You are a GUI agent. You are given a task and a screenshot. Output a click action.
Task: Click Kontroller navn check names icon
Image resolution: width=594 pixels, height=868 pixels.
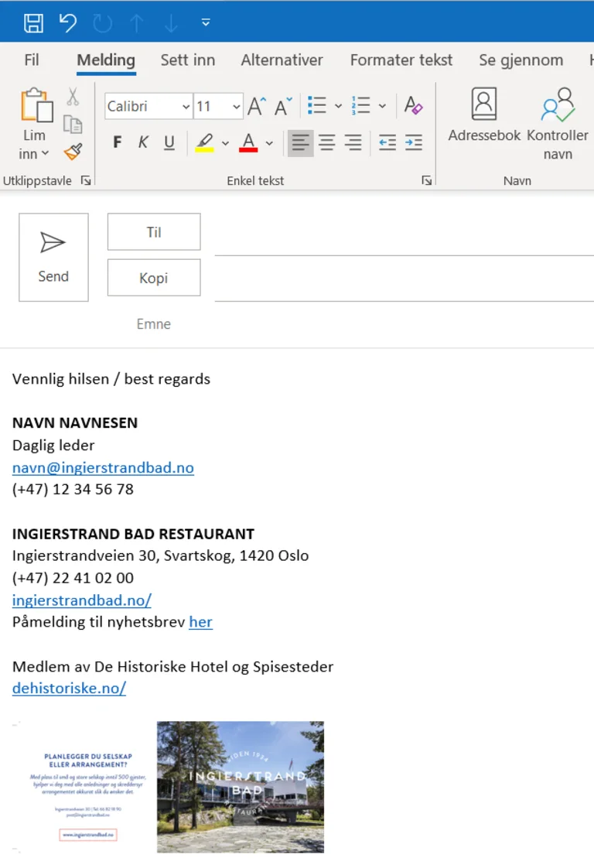coord(558,116)
